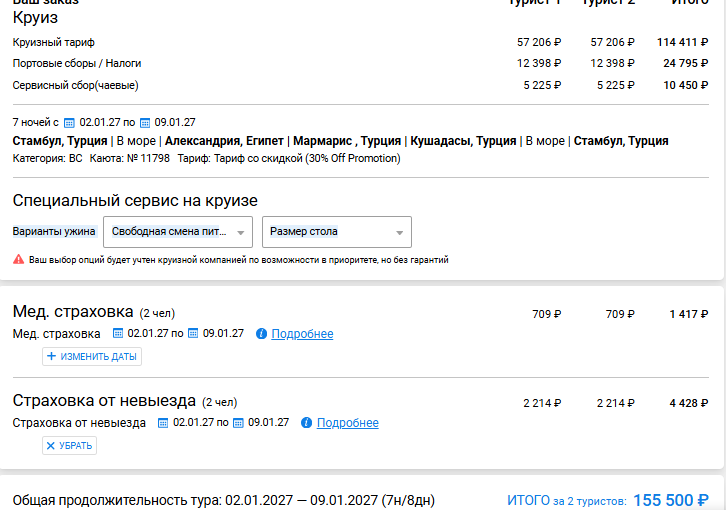Click calendar icon for cancellation insurance start date
726x510 pixels.
point(163,422)
